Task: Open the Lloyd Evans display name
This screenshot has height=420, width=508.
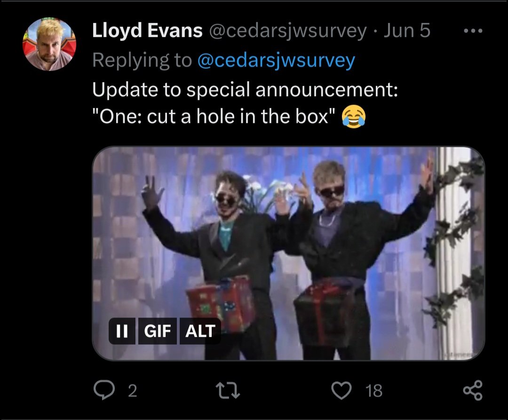Action: 147,31
